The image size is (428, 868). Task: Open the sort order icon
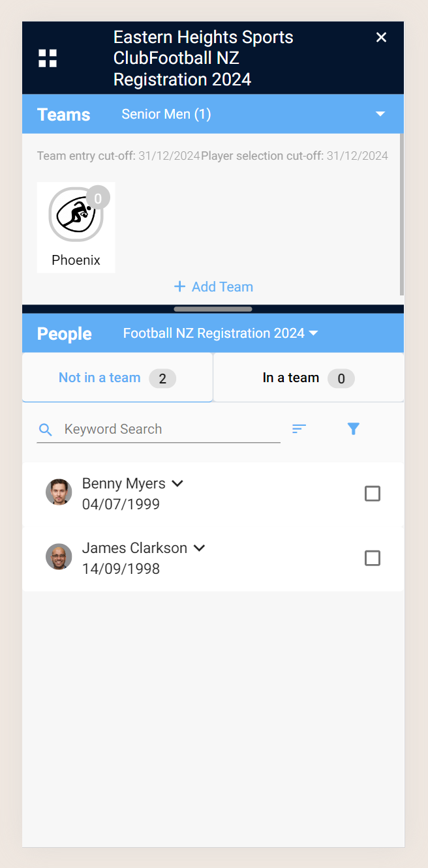299,428
